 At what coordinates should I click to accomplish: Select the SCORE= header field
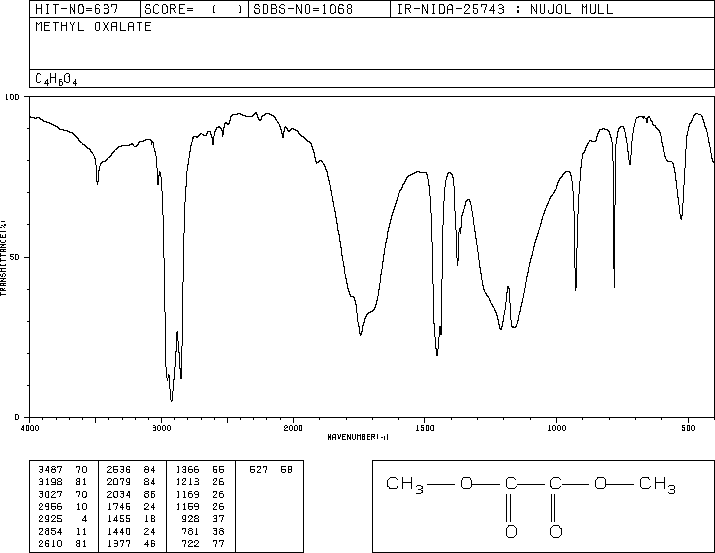[x=194, y=9]
